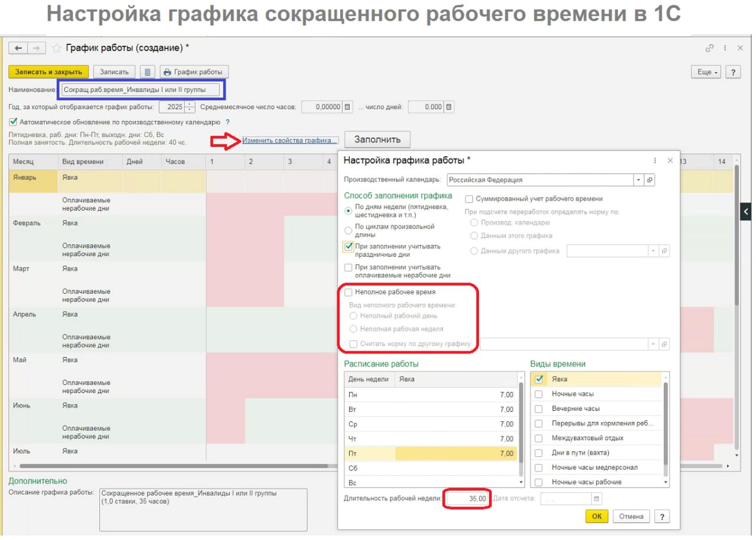The height and width of the screenshot is (540, 756).
Task: Open the three-dot menu of the settings dialog
Action: click(x=655, y=161)
